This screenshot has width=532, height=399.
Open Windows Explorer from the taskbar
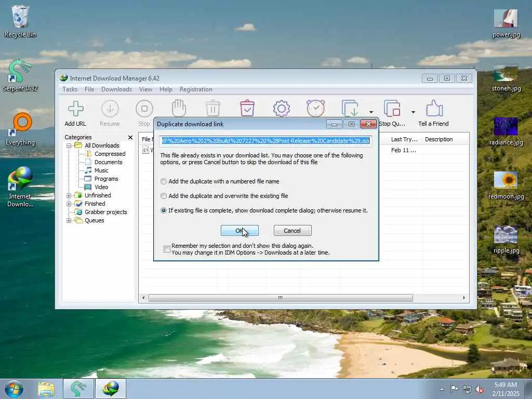click(x=46, y=389)
